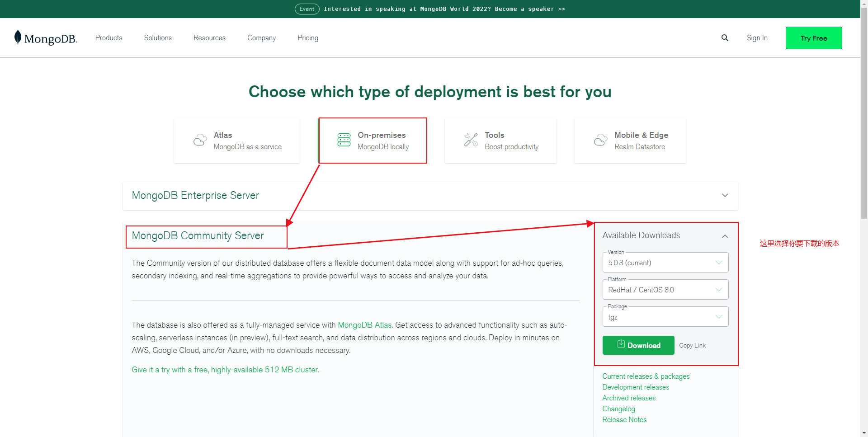The width and height of the screenshot is (868, 437).
Task: Click the Available Downloads title
Action: 641,235
